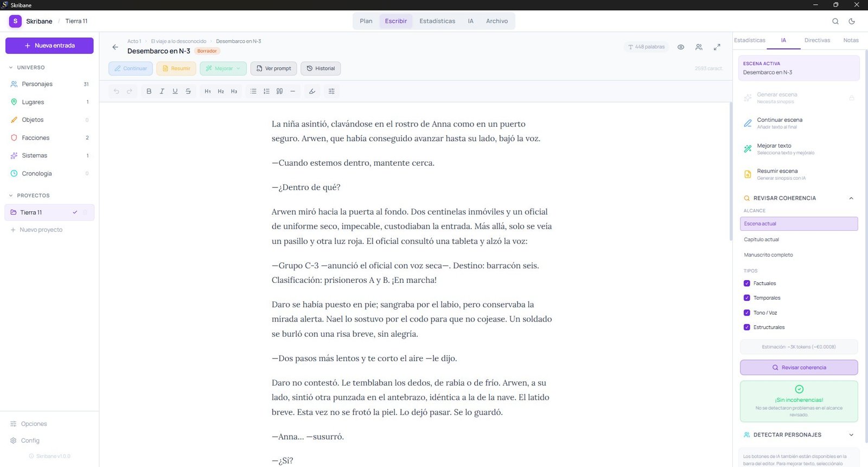
Task: Select Manuscrito completo scope option
Action: click(799, 255)
